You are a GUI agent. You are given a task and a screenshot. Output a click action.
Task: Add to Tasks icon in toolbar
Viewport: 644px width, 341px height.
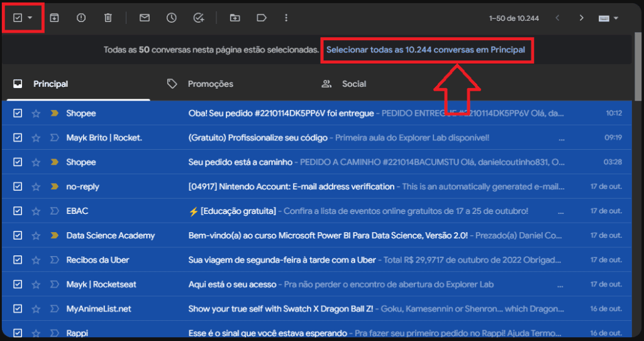click(x=199, y=18)
